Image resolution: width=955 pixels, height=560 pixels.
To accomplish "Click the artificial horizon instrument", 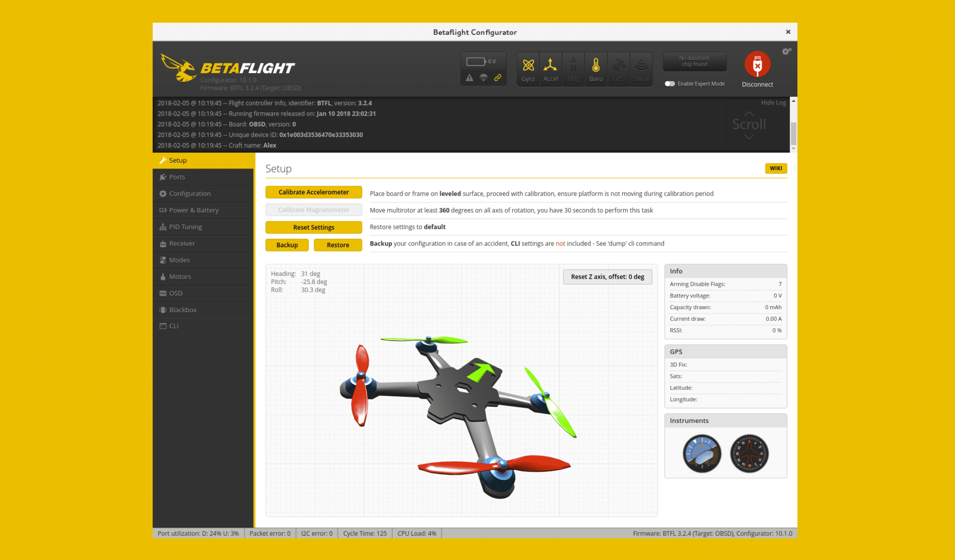I will pyautogui.click(x=702, y=453).
